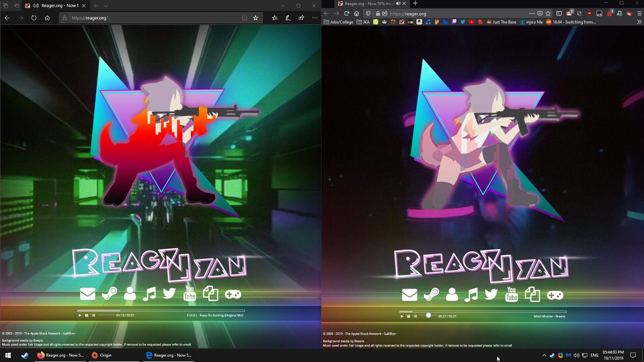Open the Jobs/College bookmark folder
This screenshot has width=644, height=362.
pos(338,22)
